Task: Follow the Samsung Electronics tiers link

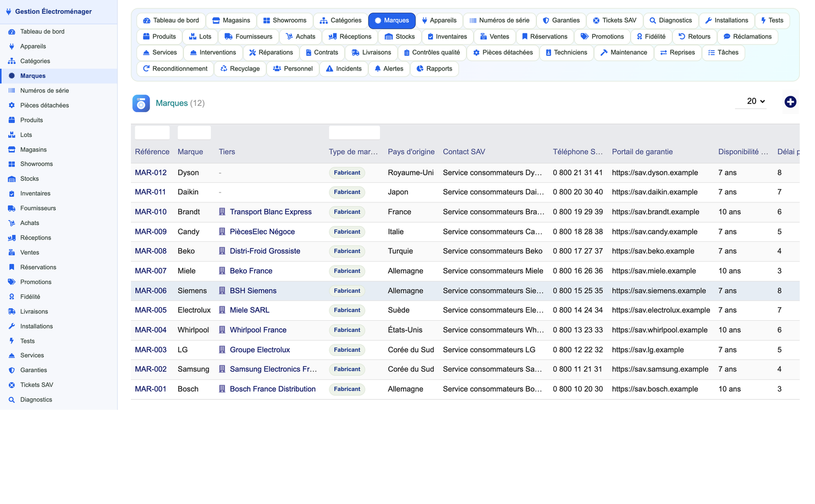Action: (274, 369)
